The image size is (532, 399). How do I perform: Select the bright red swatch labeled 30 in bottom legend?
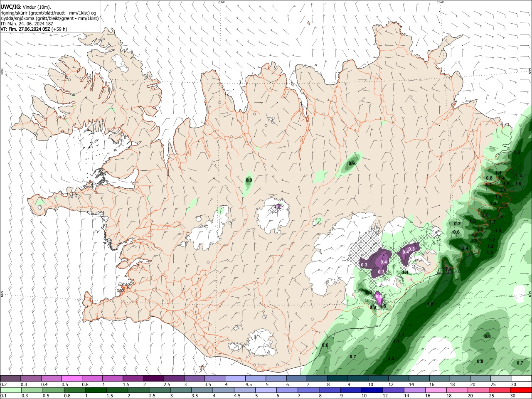point(521,390)
